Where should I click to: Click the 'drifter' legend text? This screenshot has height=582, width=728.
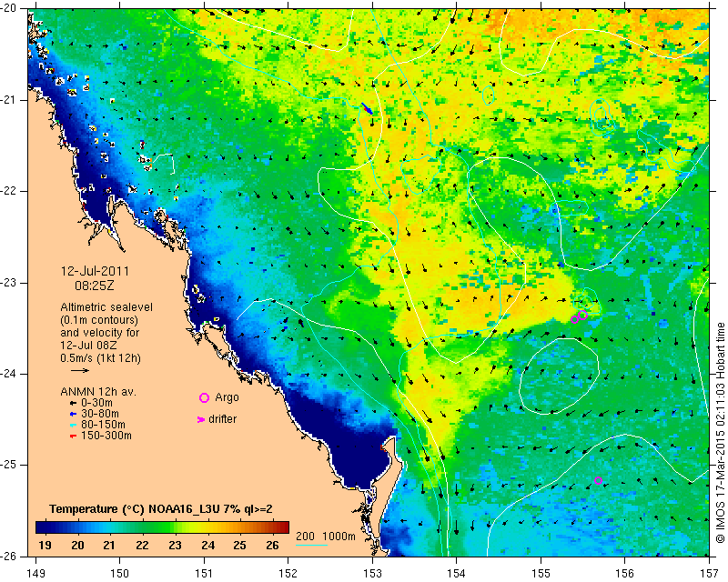pyautogui.click(x=222, y=419)
